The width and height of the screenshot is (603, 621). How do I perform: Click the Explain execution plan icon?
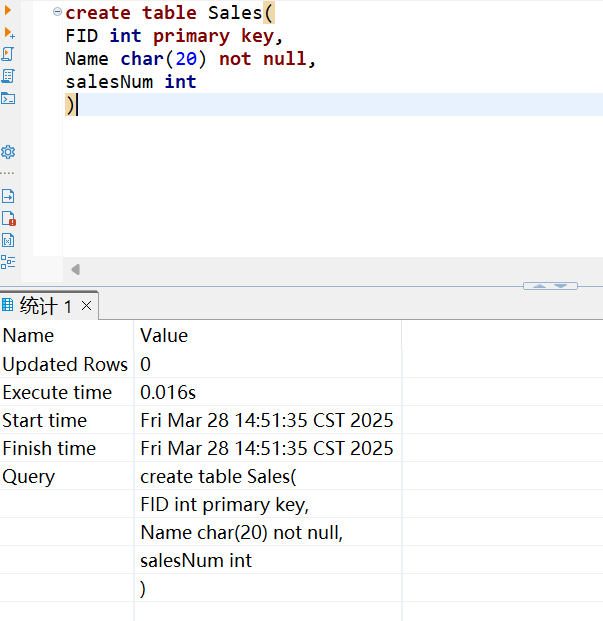coord(8,76)
